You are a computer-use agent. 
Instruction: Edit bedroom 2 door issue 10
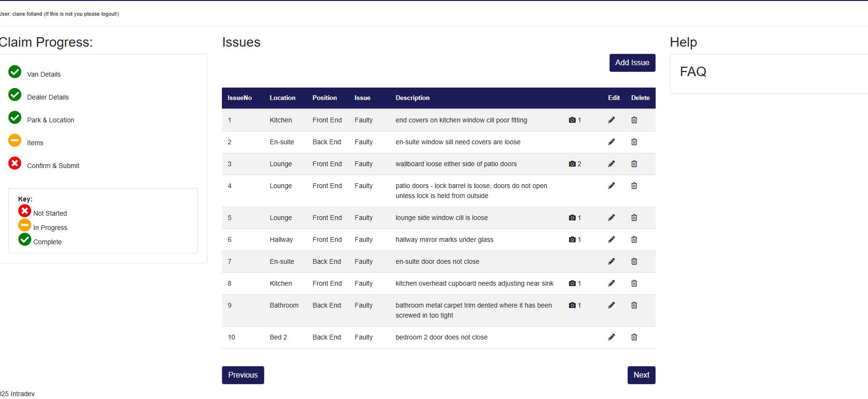pos(611,337)
